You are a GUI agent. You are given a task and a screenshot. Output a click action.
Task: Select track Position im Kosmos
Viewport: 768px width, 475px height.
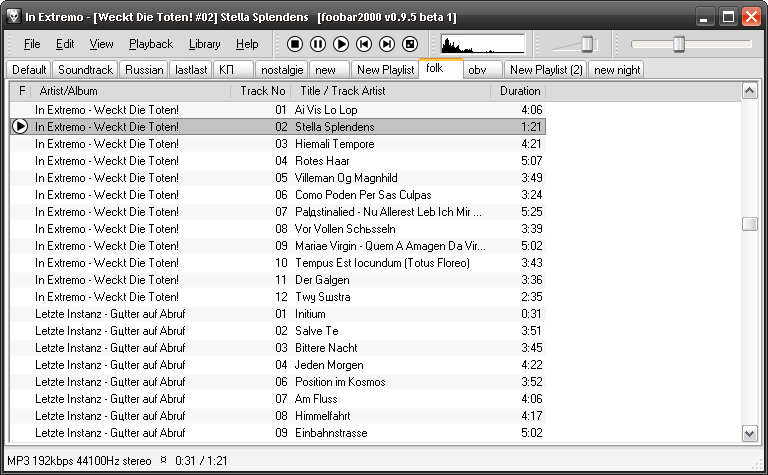(x=278, y=382)
